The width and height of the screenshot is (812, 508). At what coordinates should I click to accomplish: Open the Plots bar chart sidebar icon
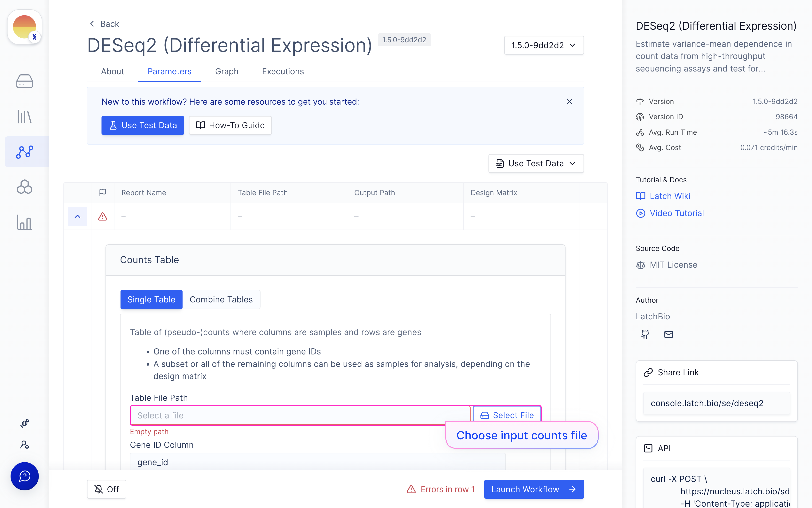click(x=24, y=222)
